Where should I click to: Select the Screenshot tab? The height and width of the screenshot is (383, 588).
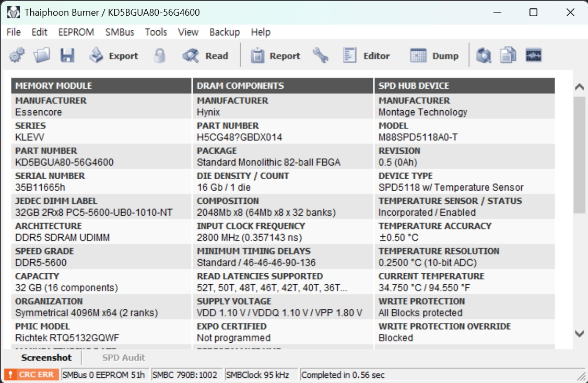(x=46, y=357)
